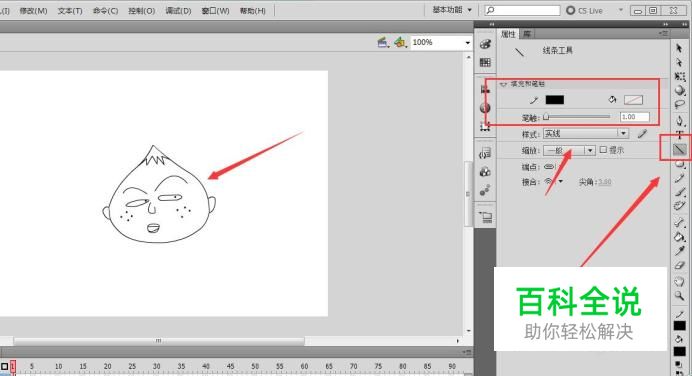Select the Pen tool
This screenshot has height=376, width=692.
[680, 120]
